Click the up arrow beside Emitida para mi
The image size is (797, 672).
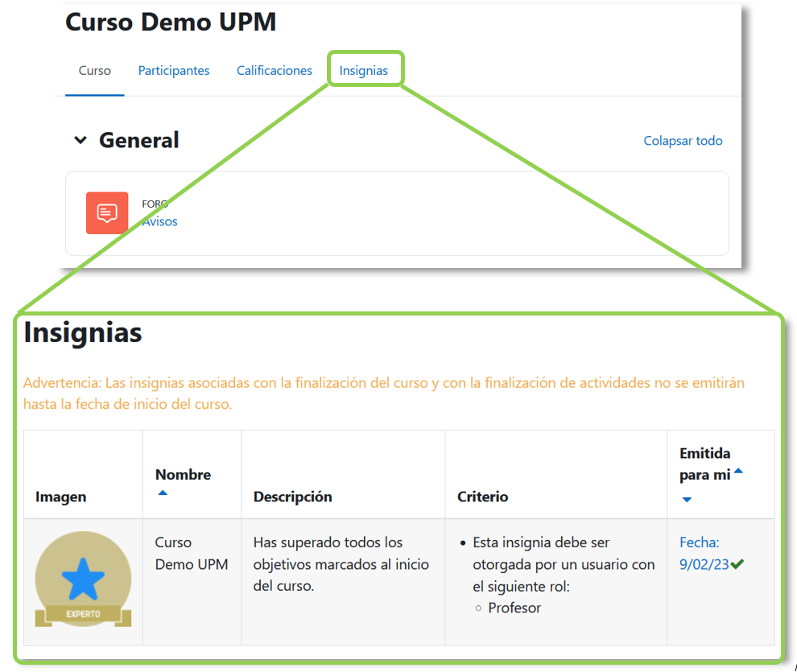(738, 472)
